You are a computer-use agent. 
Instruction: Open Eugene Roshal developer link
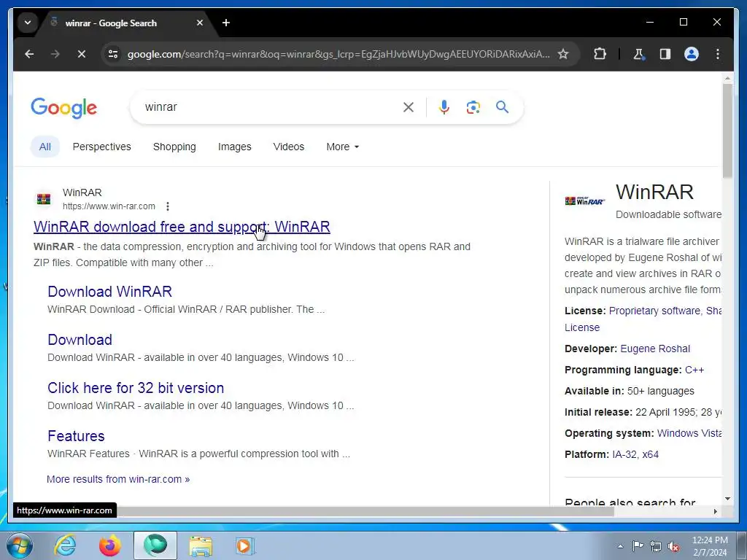[x=655, y=349]
